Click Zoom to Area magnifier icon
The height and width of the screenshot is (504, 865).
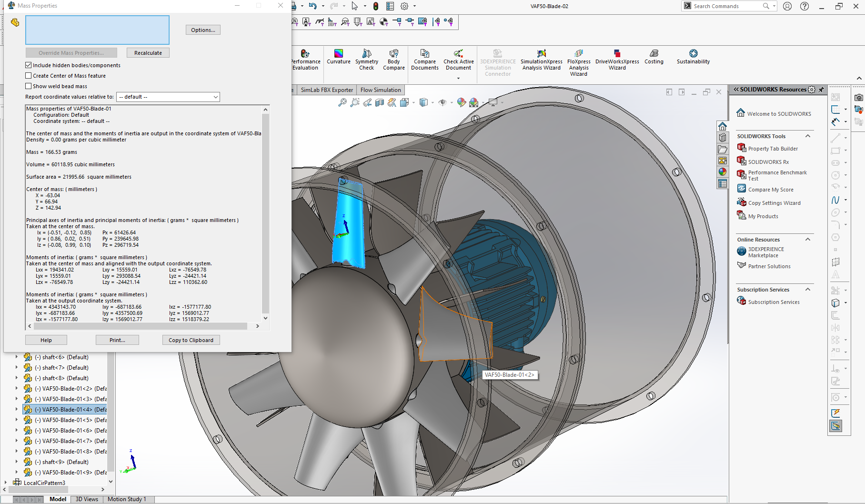point(355,102)
